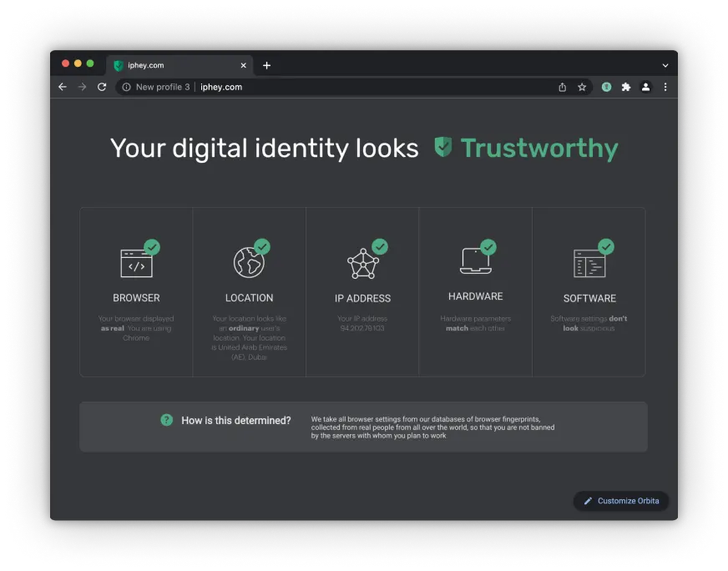Click the green shield Trustworthy icon
Screen dimensions: 728x571
[x=443, y=148]
